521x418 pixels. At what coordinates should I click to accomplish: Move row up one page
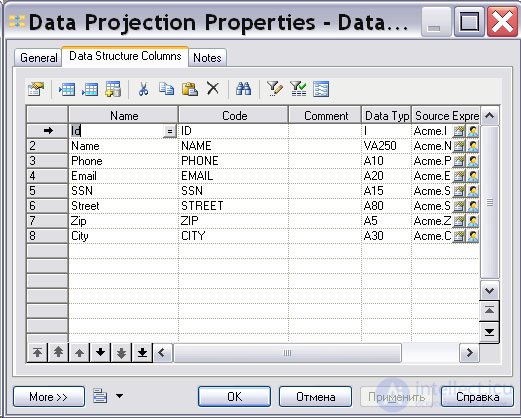click(58, 352)
